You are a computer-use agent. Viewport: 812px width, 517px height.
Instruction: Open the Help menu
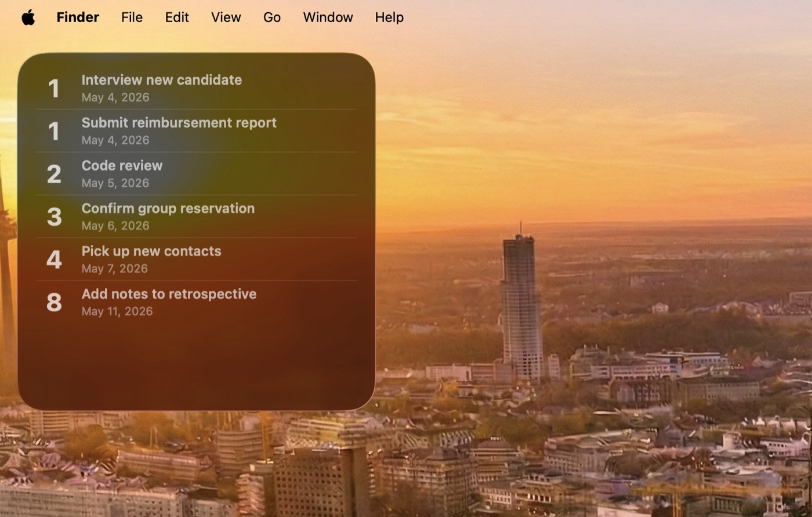[389, 17]
